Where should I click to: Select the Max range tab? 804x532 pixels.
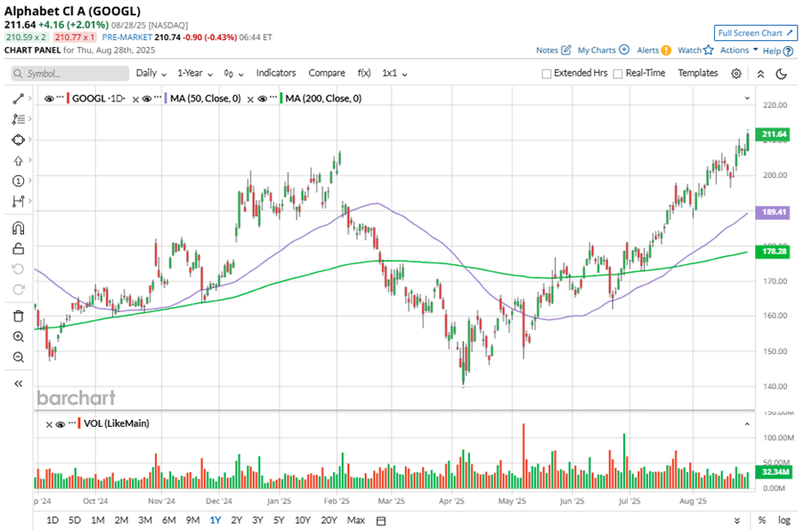coord(356,520)
